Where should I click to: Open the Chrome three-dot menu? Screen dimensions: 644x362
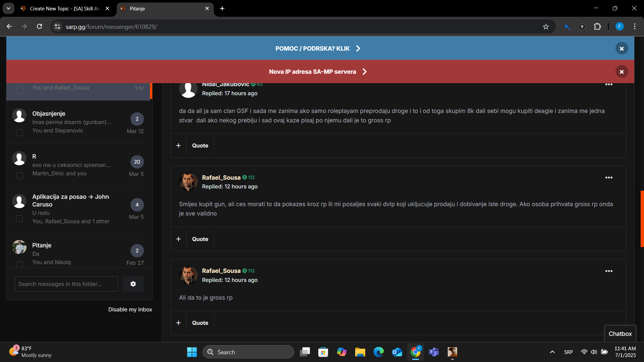pyautogui.click(x=635, y=26)
